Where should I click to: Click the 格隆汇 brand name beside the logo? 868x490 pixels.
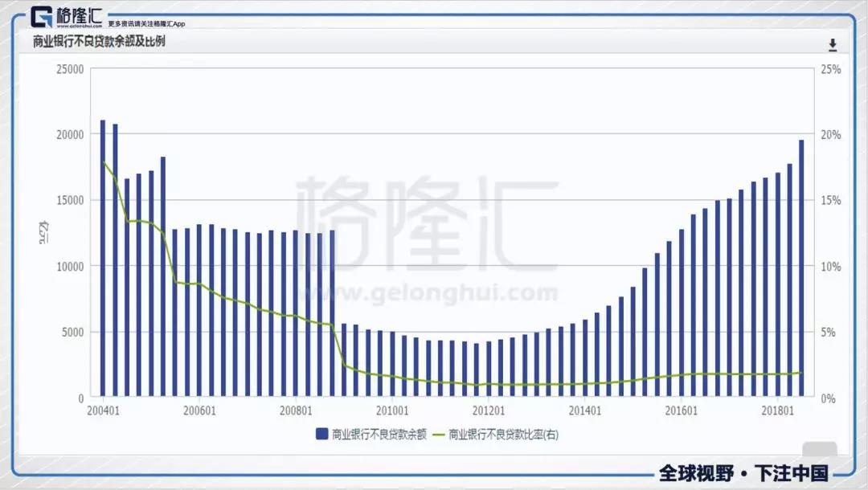click(x=79, y=15)
